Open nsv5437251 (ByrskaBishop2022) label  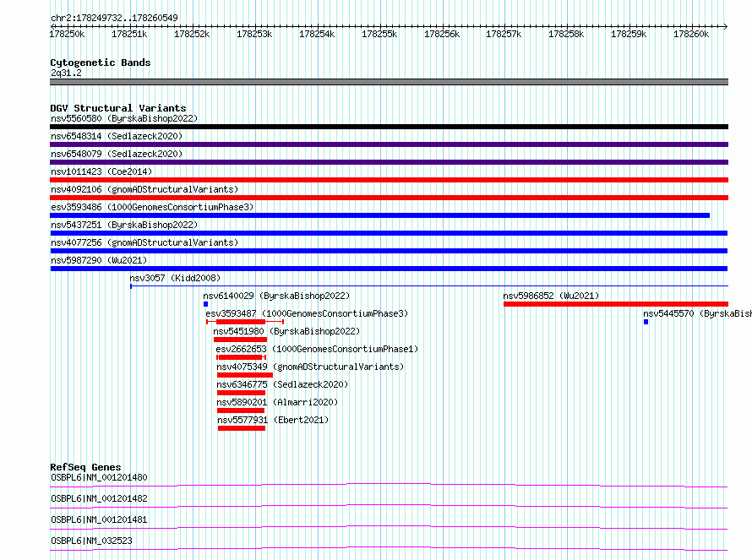click(124, 225)
